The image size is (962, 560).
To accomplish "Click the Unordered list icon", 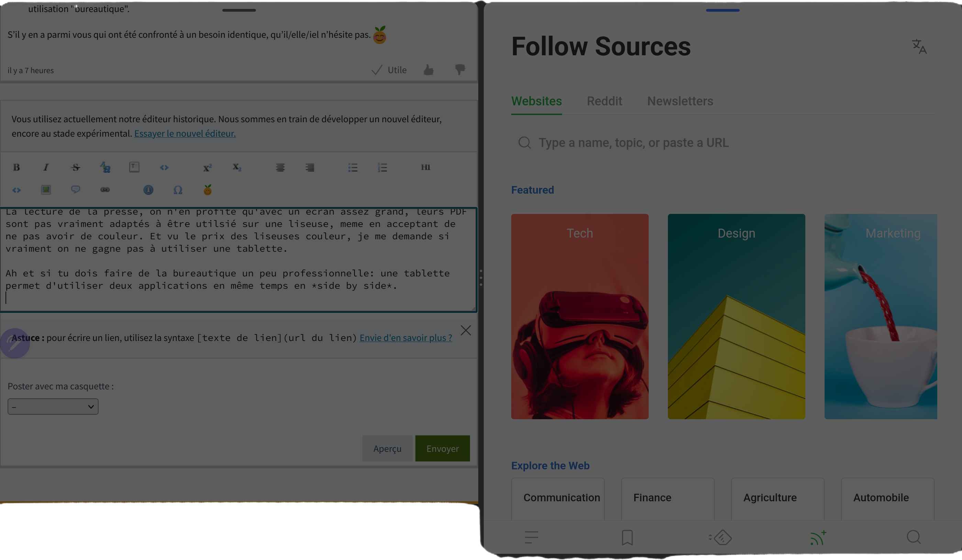I will [353, 167].
